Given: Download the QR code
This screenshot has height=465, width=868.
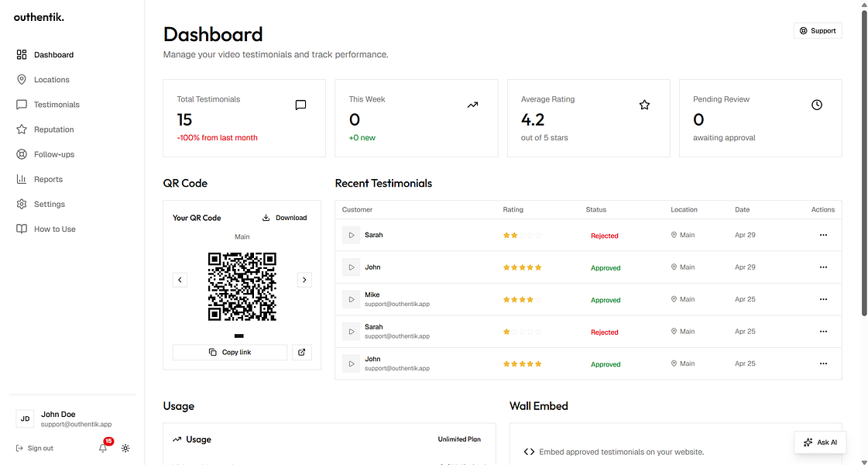Looking at the screenshot, I should pyautogui.click(x=284, y=218).
